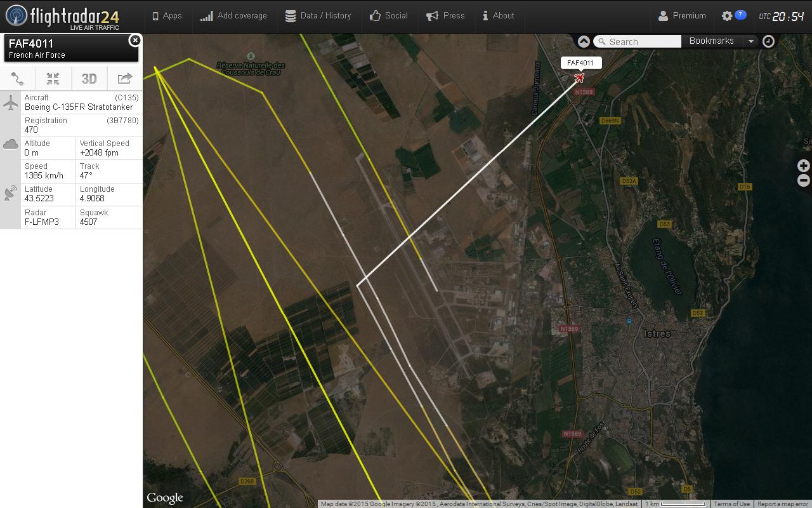Open the Bookmarks button
Image resolution: width=812 pixels, height=508 pixels.
[x=711, y=41]
